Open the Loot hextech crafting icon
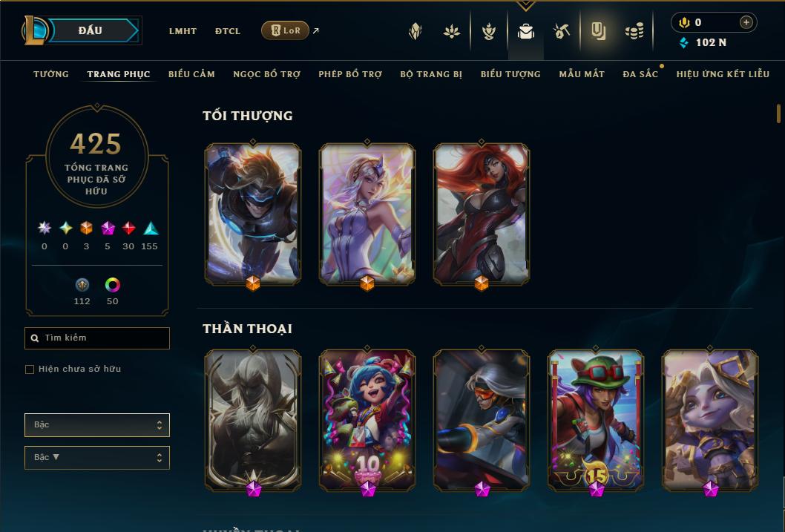The width and height of the screenshot is (785, 532). (562, 31)
